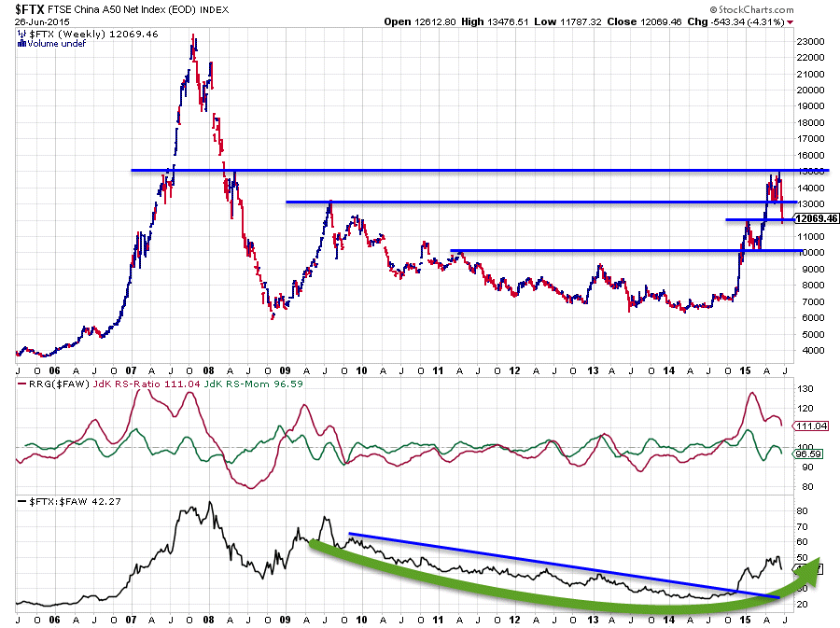
Task: Click the 14000 price axis label
Action: pos(810,188)
